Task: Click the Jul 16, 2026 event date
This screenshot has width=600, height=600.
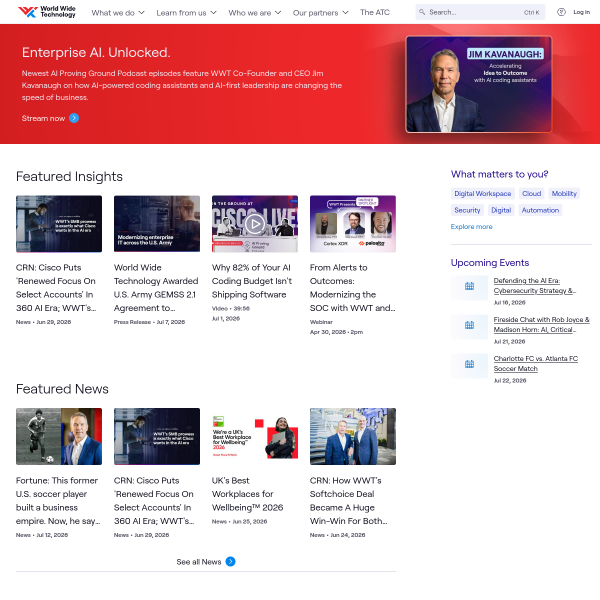Action: pos(509,302)
